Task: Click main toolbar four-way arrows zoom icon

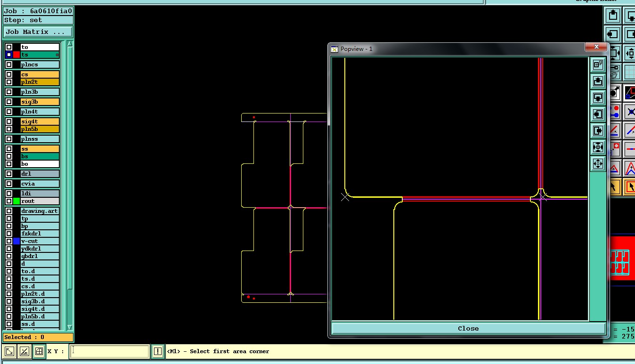Action: point(630,53)
